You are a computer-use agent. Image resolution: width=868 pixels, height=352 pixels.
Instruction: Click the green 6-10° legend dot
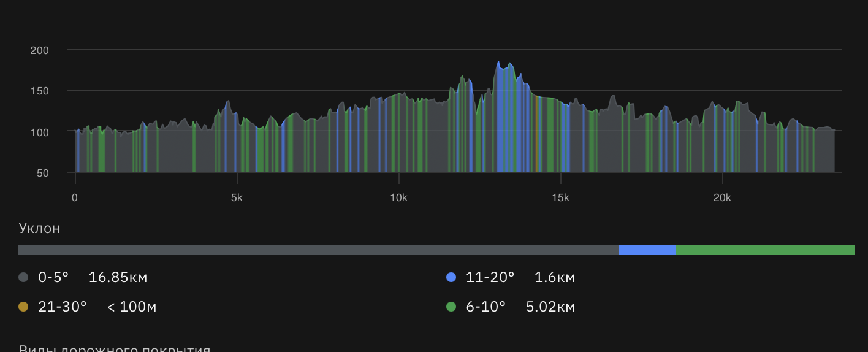(451, 307)
